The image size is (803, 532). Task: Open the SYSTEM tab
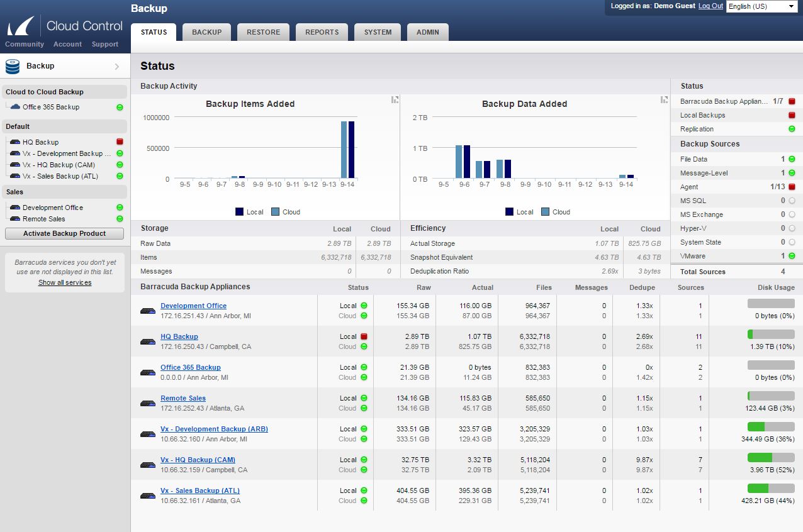(x=378, y=32)
